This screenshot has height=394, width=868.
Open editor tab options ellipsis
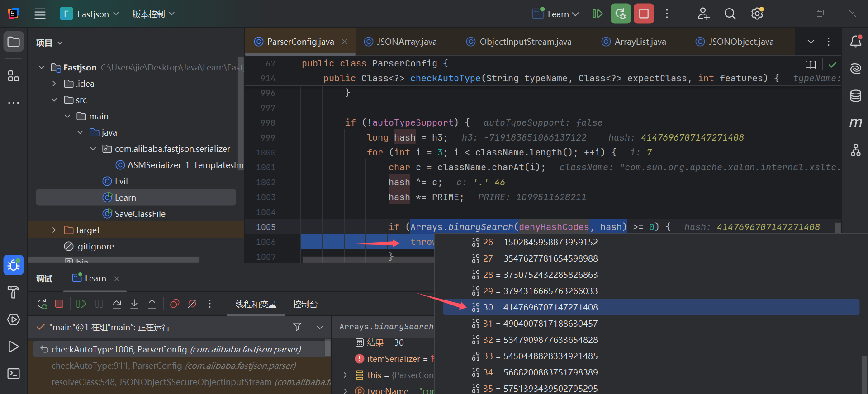[829, 42]
